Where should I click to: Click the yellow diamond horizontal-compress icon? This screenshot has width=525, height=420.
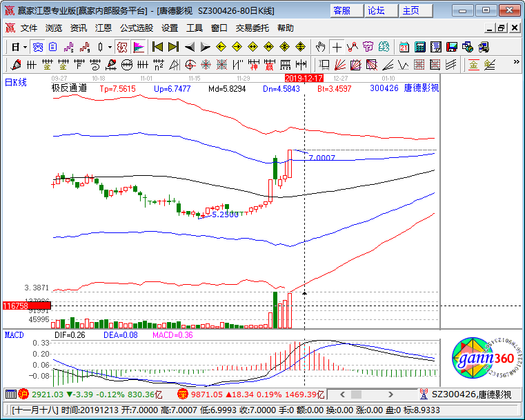269,47
